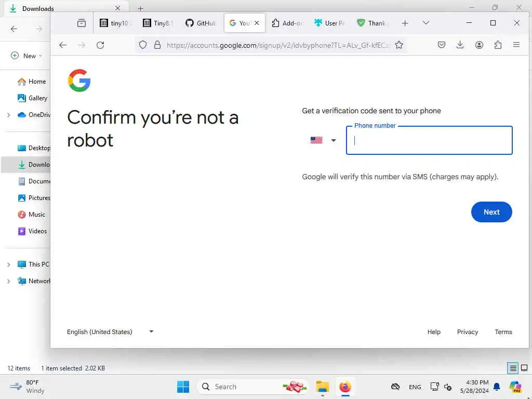Open Firefox from the taskbar
The width and height of the screenshot is (532, 399).
click(x=345, y=387)
